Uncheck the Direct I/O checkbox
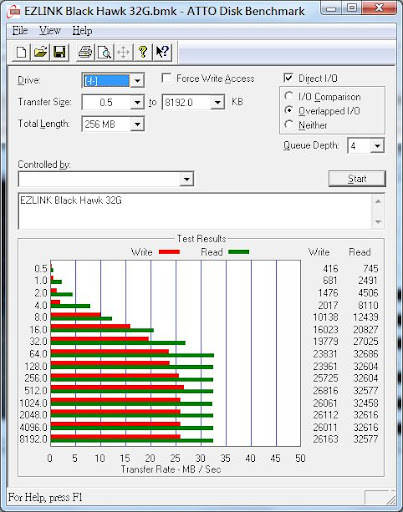 pyautogui.click(x=288, y=78)
